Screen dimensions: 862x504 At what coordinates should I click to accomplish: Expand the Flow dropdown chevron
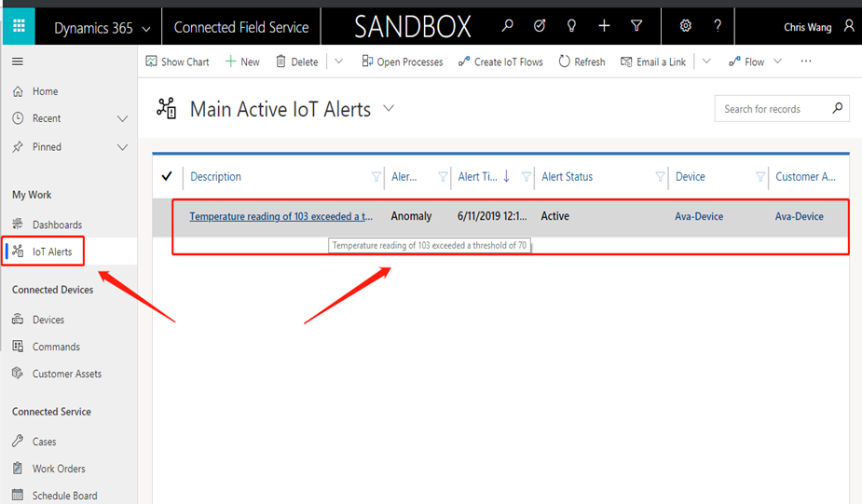pyautogui.click(x=777, y=61)
